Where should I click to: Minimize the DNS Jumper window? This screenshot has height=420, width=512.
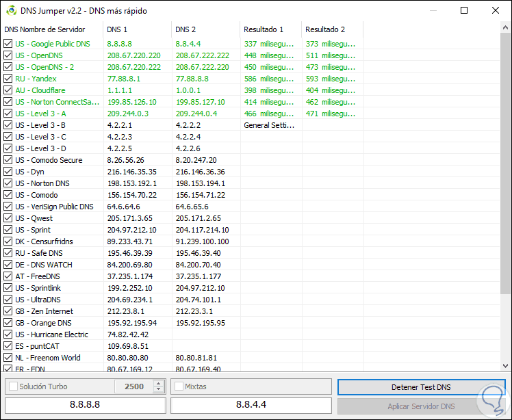pyautogui.click(x=433, y=10)
